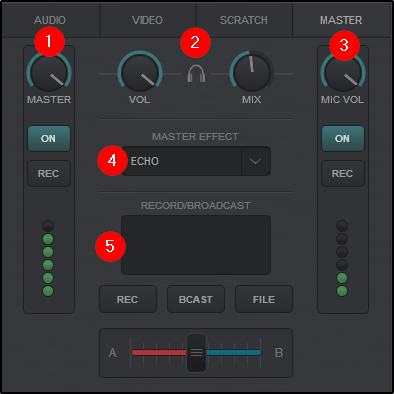The image size is (394, 394).
Task: Click the MASTER volume knob
Action: [49, 73]
